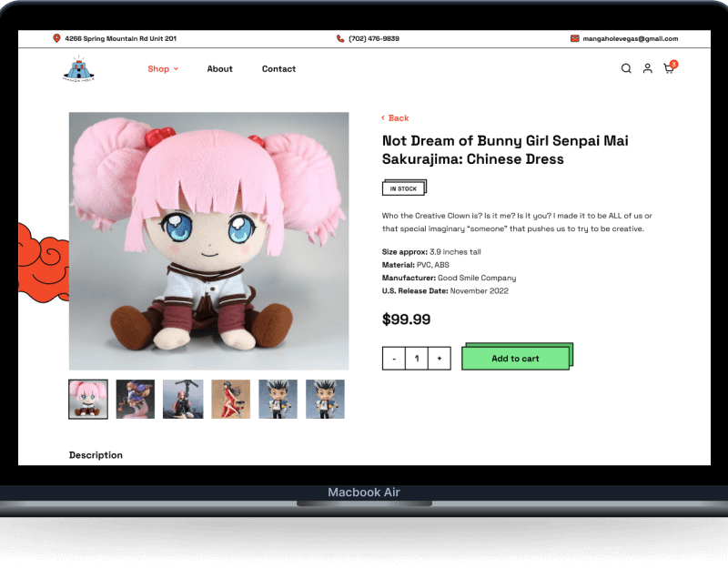Select the red Chinese dress thumbnail
This screenshot has width=728, height=568.
coord(231,400)
